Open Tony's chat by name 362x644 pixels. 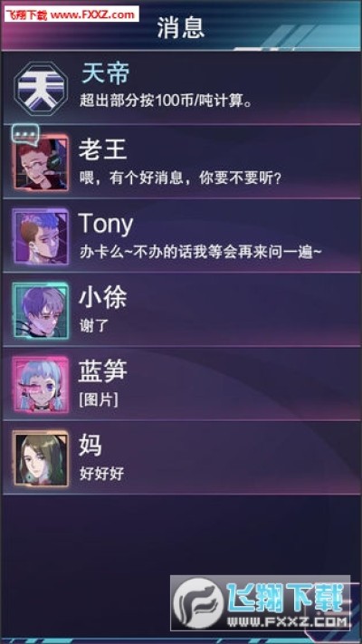pyautogui.click(x=106, y=225)
